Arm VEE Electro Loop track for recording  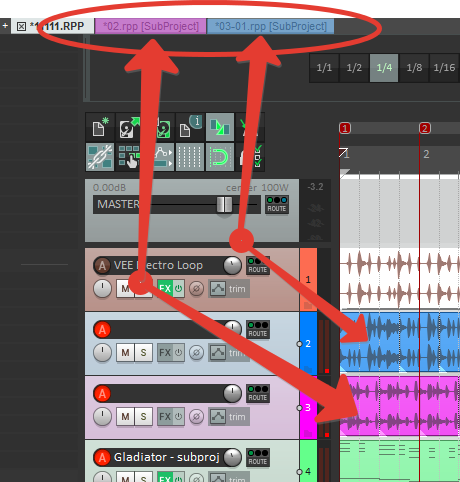(102, 266)
